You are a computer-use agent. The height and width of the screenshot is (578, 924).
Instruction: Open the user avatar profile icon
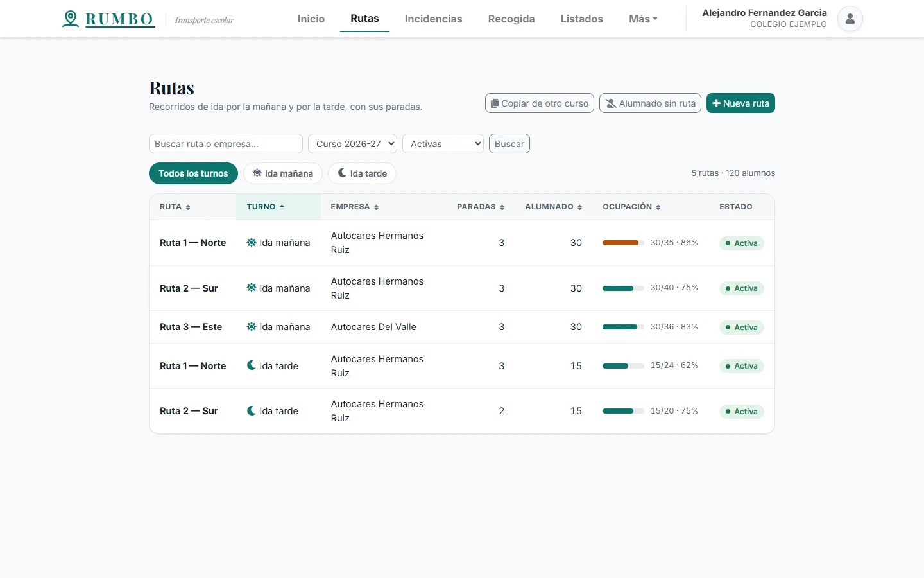pos(850,19)
